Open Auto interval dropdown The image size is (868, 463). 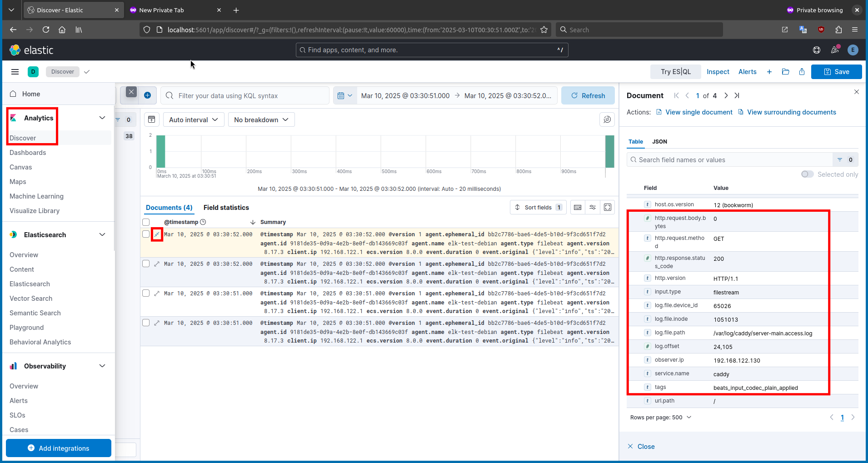pos(194,119)
